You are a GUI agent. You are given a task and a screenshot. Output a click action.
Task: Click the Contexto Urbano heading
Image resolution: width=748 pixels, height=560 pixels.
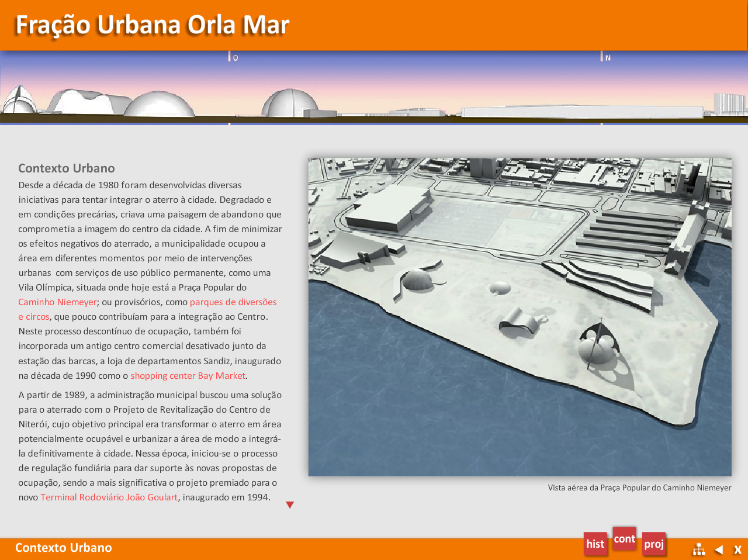coord(67,168)
